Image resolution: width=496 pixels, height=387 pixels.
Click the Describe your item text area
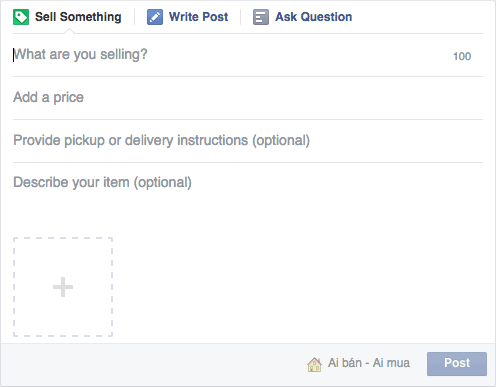click(248, 197)
